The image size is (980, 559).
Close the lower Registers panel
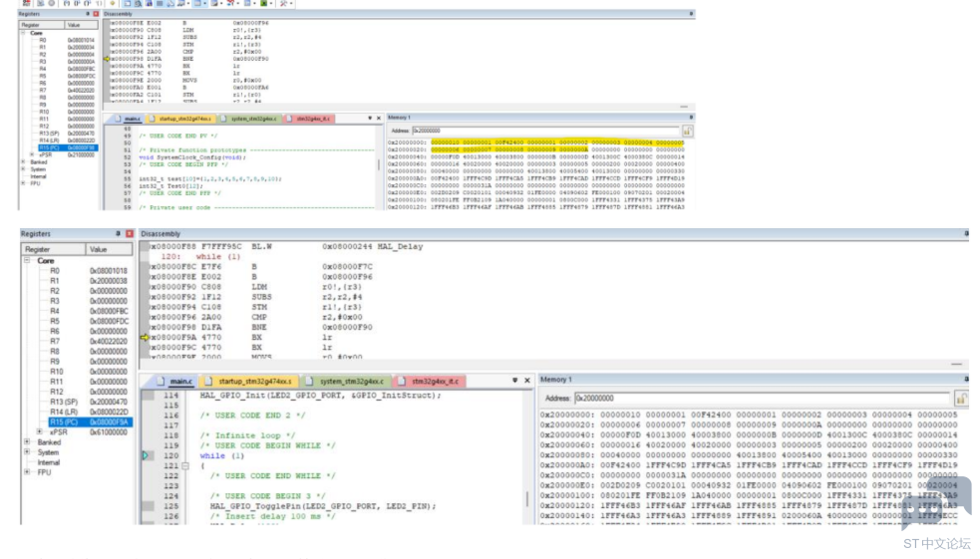point(130,233)
